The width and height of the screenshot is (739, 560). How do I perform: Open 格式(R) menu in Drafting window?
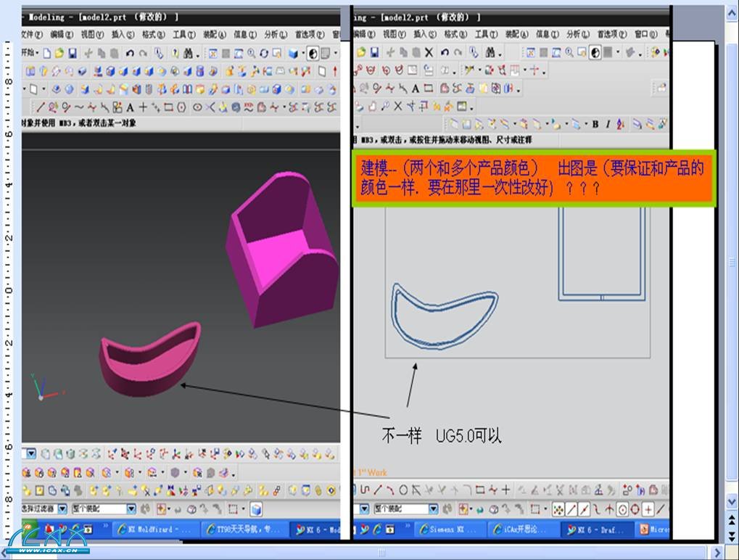[455, 34]
